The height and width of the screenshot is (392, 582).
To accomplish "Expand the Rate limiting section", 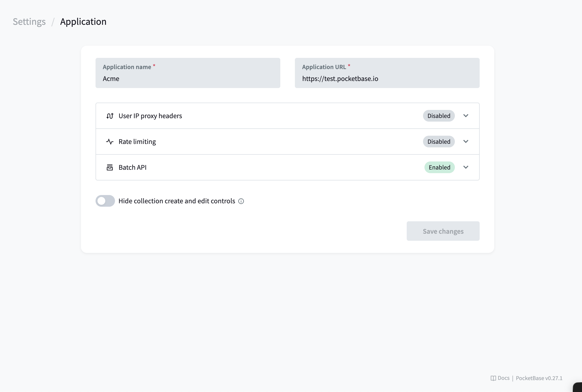I will (466, 142).
